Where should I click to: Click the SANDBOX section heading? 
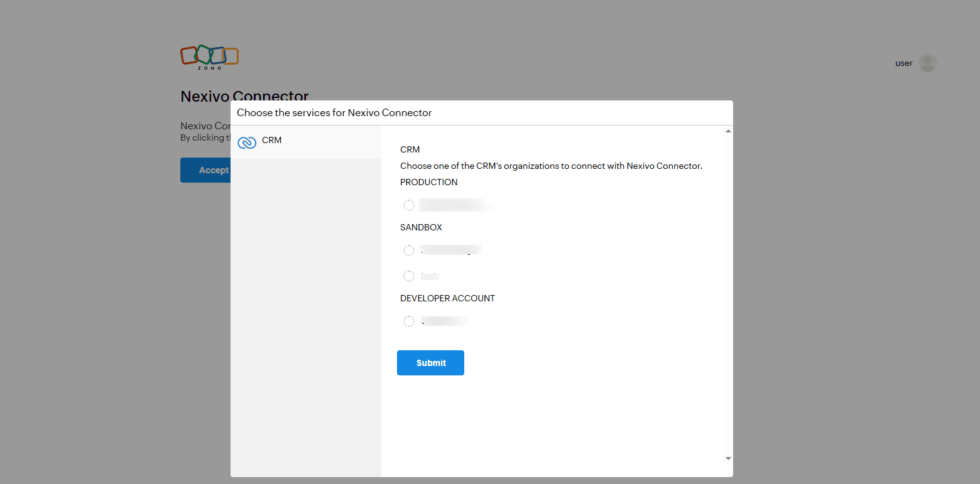(421, 227)
